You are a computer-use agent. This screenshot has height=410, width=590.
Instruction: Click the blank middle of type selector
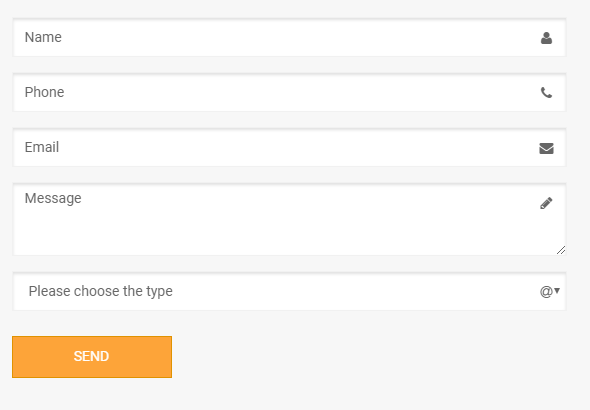click(354, 292)
